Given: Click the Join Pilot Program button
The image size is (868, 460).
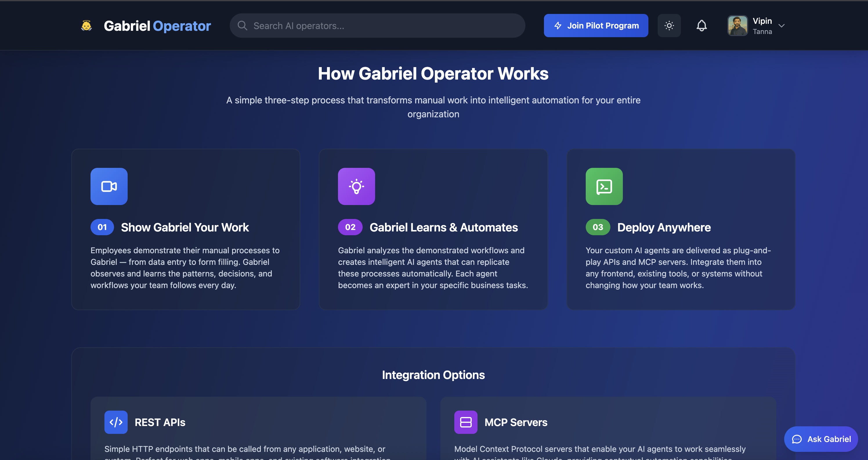Looking at the screenshot, I should coord(596,26).
